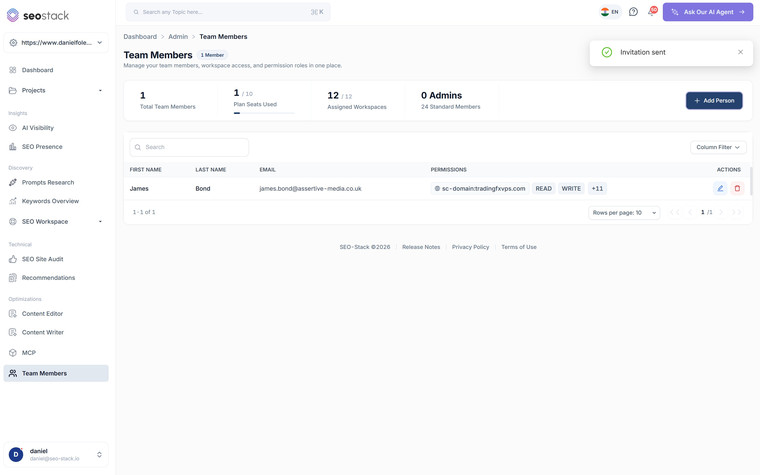Click the Content Writer icon

[13, 332]
